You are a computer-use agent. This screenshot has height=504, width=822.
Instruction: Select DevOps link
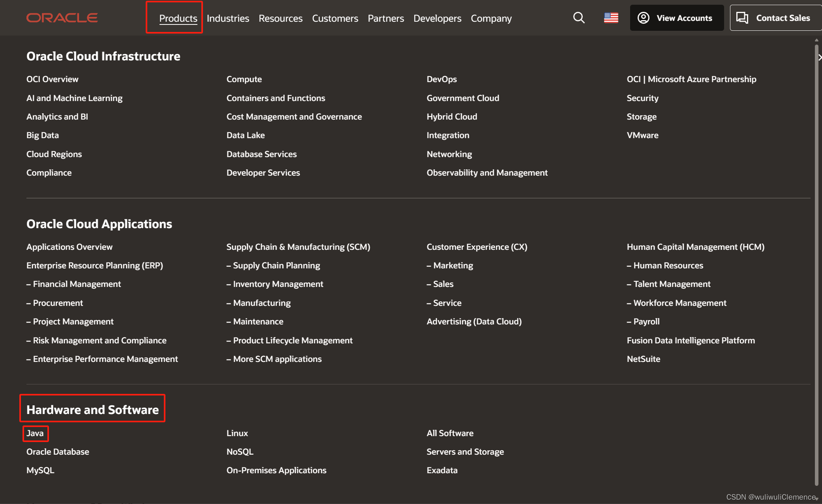point(441,79)
